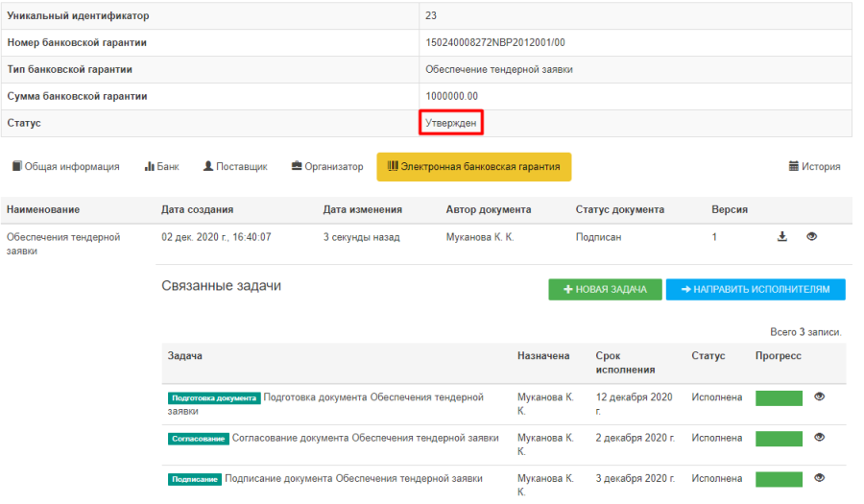The image size is (864, 504).
Task: Open the Общая информация tab
Action: click(65, 167)
